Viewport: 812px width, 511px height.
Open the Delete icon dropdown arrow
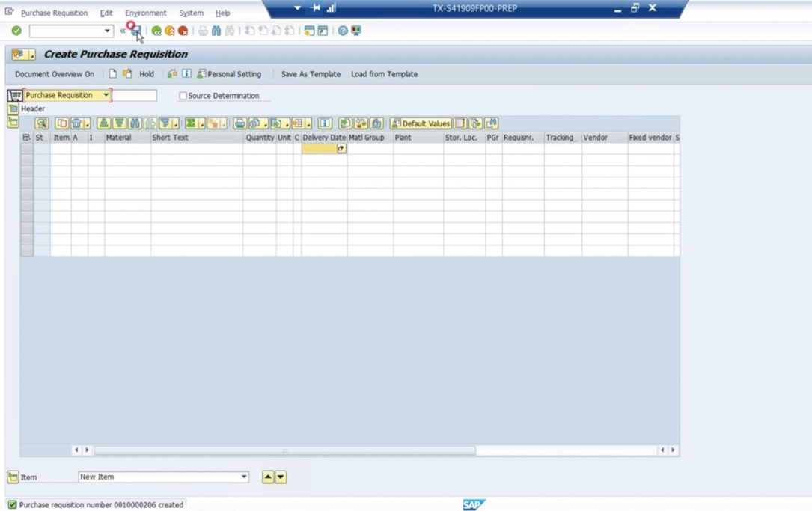87,123
